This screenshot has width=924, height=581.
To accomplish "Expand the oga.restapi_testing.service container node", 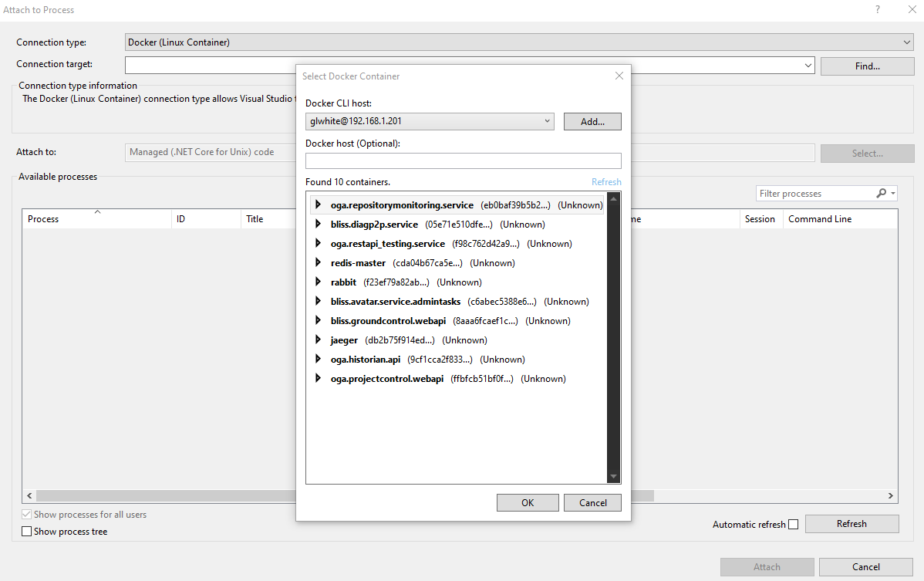I will [319, 243].
